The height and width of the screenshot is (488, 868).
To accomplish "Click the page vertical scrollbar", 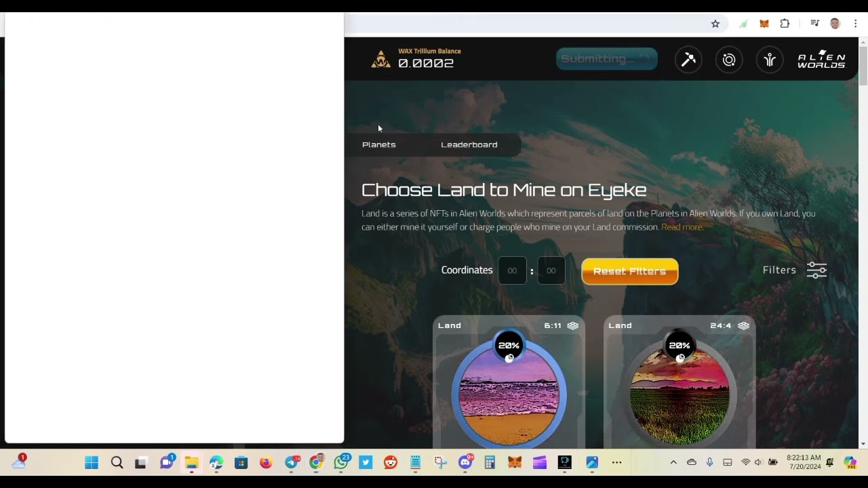I will point(863,66).
